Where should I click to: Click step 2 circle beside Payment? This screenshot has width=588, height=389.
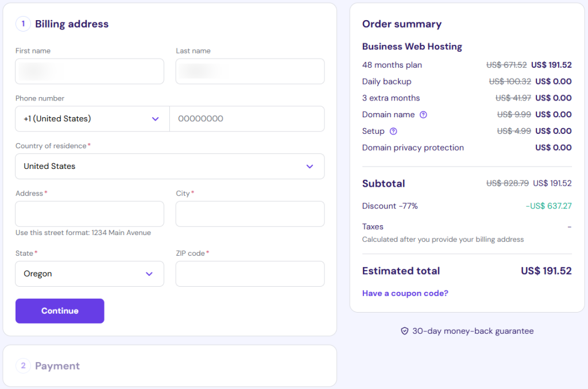click(23, 365)
